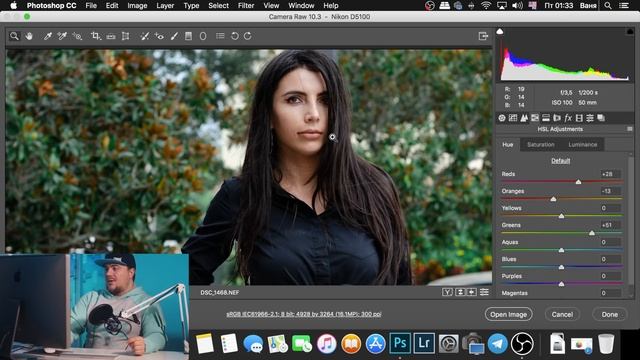Open Spotlight search in menu bar
This screenshot has height=360, width=640.
(608, 6)
